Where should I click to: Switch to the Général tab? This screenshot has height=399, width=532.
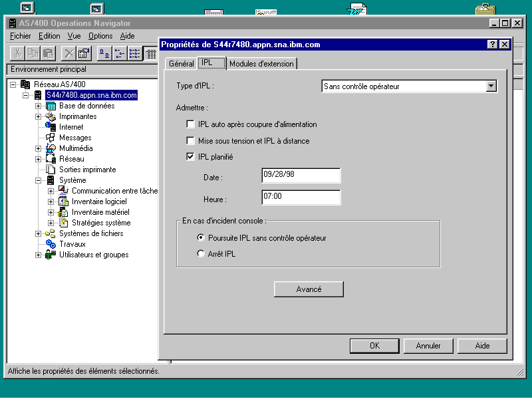(181, 64)
